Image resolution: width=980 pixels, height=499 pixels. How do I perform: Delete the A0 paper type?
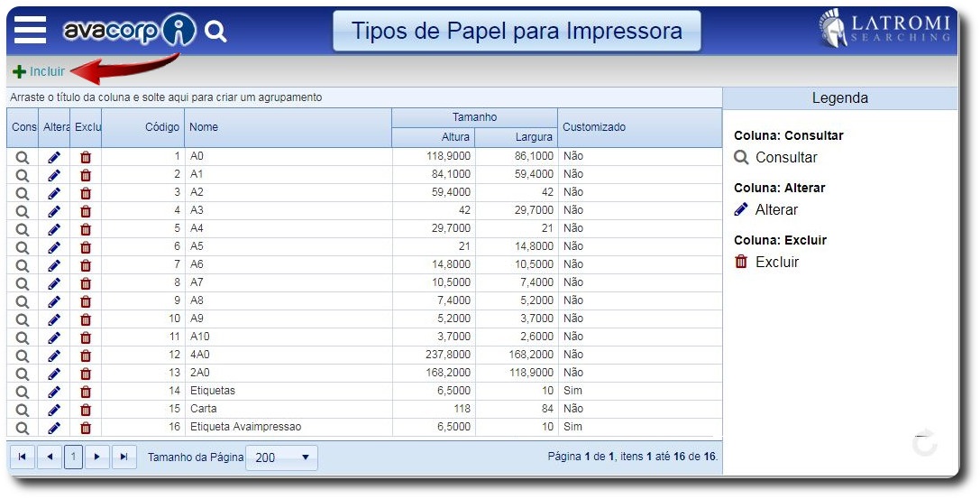[86, 157]
